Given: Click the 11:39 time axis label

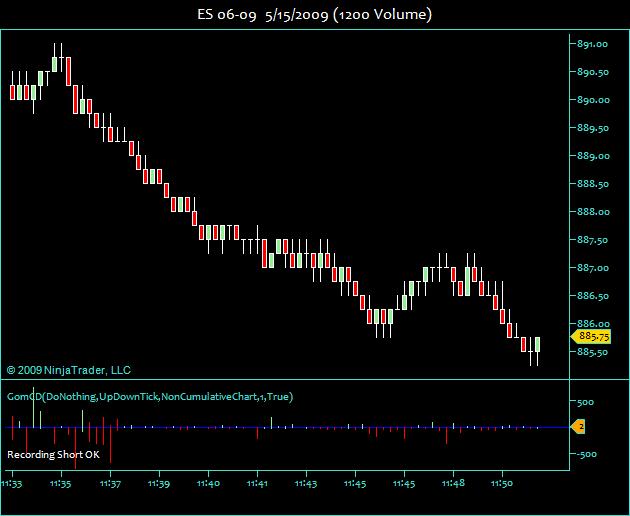Looking at the screenshot, I should click(x=159, y=483).
